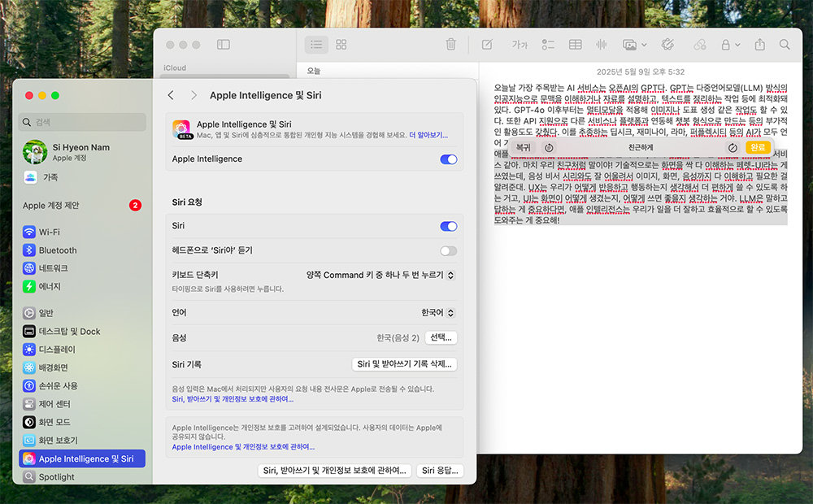Click the audio recording waveform icon
813x504 pixels.
point(602,45)
